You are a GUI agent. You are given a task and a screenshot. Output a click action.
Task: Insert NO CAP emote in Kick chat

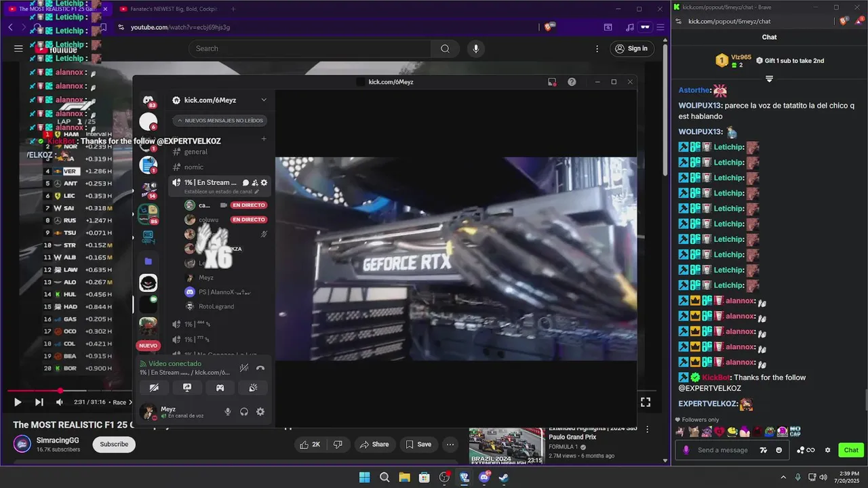click(x=795, y=431)
